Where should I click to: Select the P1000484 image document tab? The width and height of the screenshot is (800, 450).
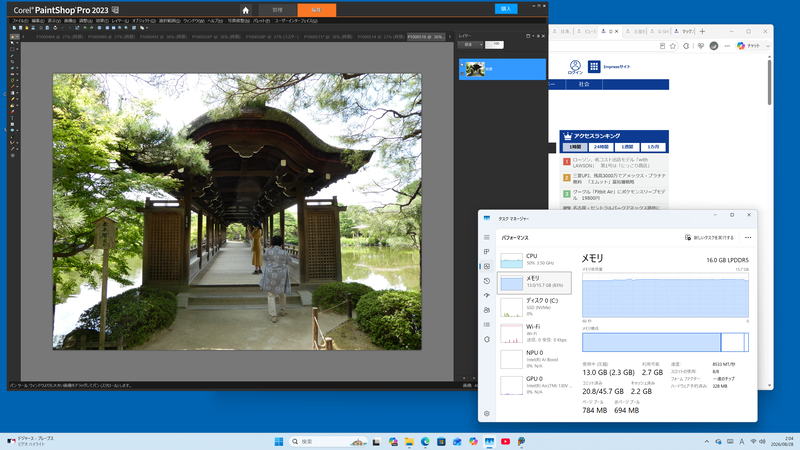tap(59, 37)
